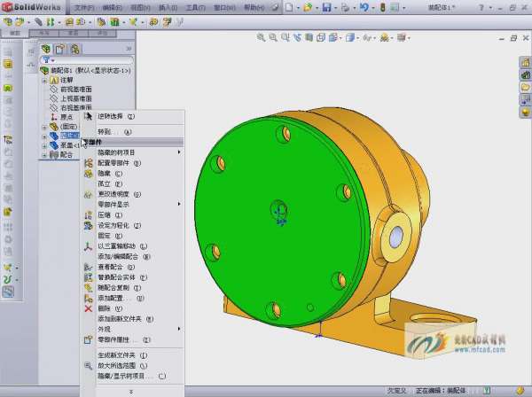Image resolution: width=532 pixels, height=397 pixels.
Task: Click the Hide/Show Items glasses icon
Action: click(367, 37)
